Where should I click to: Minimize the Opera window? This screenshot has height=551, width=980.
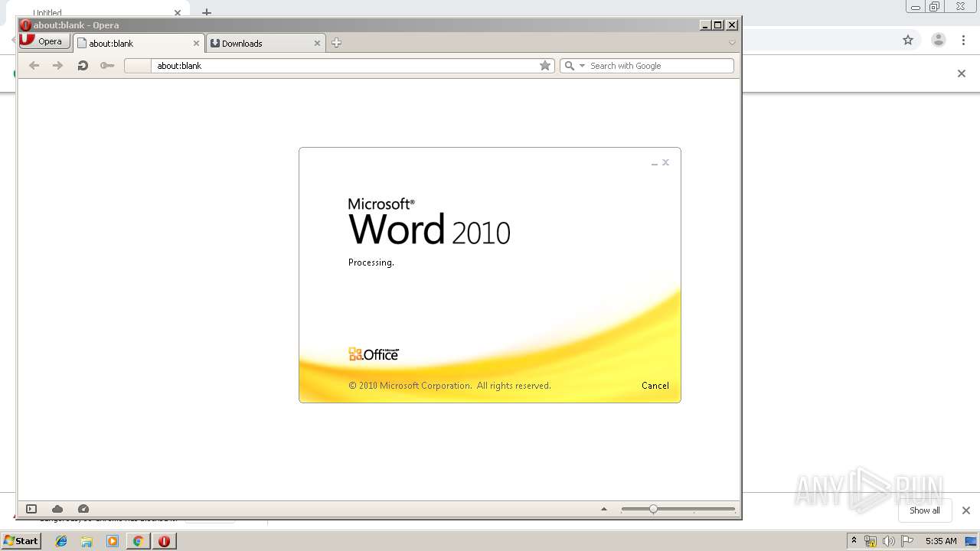[x=706, y=25]
